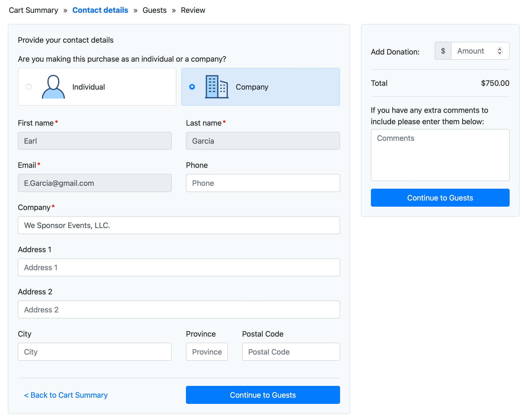This screenshot has width=526, height=420.
Task: Select the Individual radio button
Action: 29,87
